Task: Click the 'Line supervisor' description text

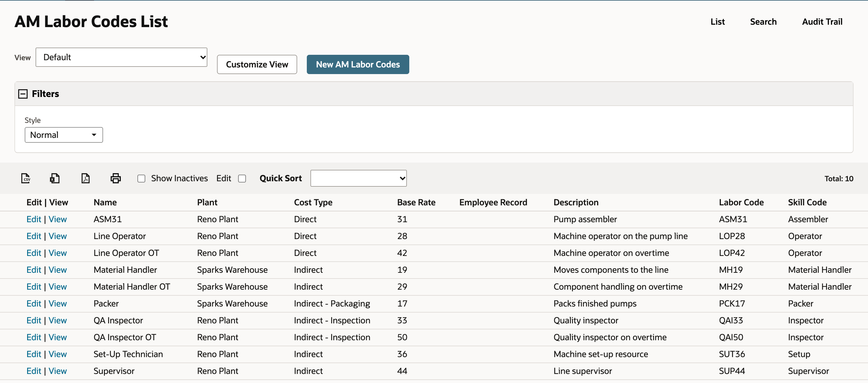Action: tap(583, 371)
